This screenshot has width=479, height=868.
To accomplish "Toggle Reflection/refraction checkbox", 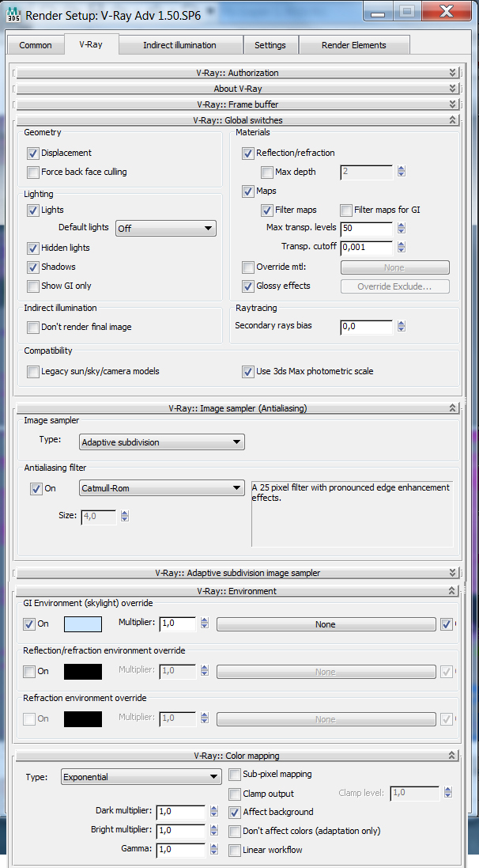I will click(247, 154).
